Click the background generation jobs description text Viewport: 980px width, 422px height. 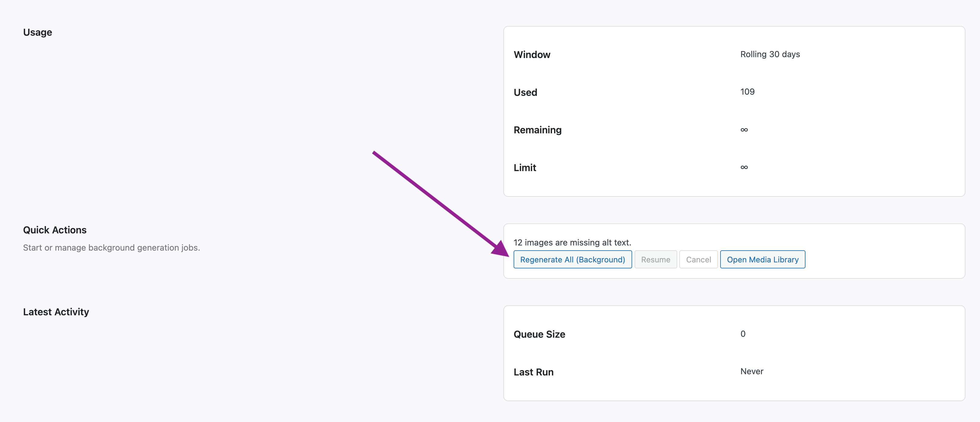112,248
